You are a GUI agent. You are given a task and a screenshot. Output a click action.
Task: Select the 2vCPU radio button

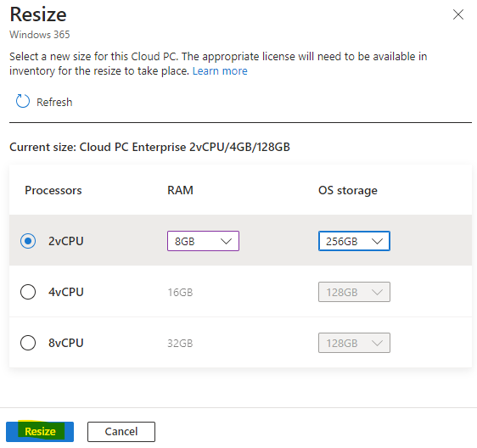click(28, 241)
